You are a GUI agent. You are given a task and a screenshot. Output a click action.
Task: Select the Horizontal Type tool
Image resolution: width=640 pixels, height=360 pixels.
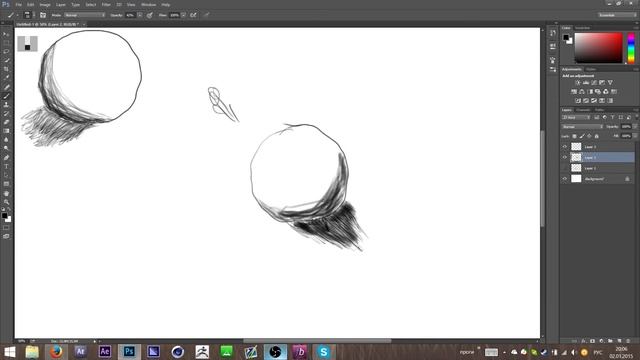click(6, 167)
